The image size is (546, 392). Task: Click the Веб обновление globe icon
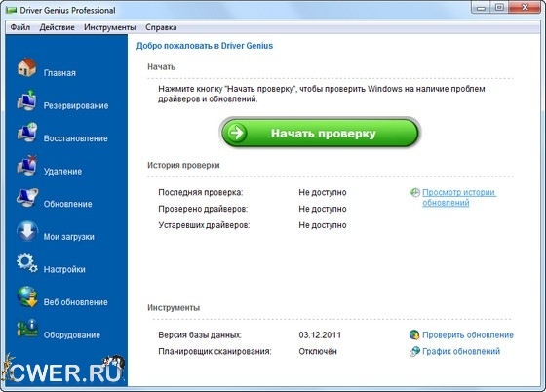27,296
